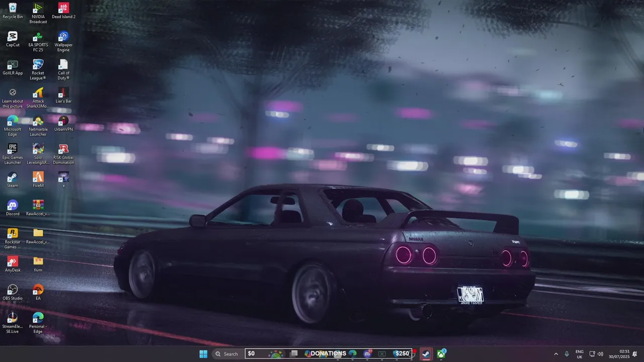Screen dimensions: 644x362
Task: Open the RawAccel folder on the desktop
Action: click(x=38, y=236)
